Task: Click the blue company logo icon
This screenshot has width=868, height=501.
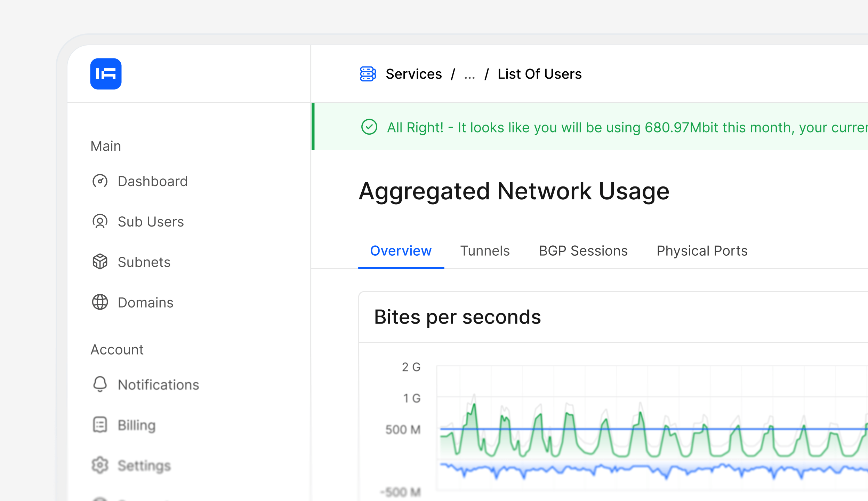Action: click(x=106, y=74)
